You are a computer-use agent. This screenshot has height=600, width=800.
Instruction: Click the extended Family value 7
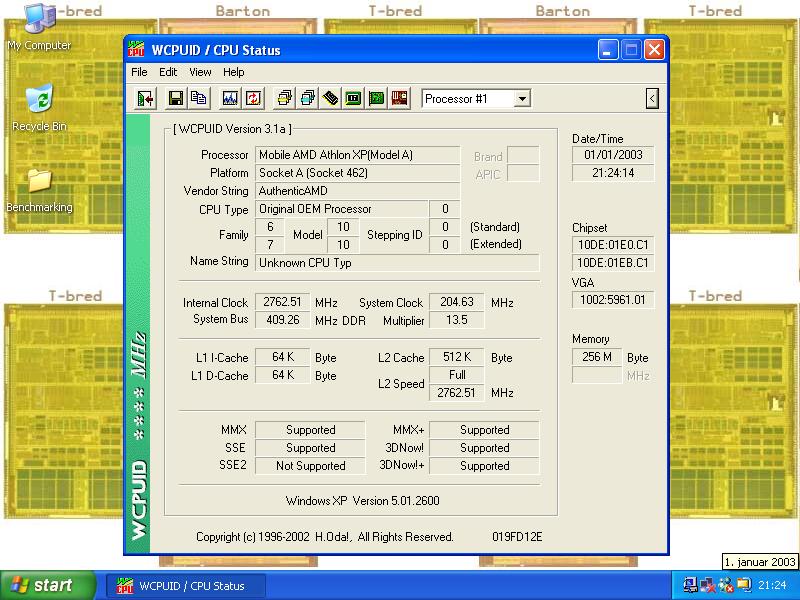coord(270,244)
